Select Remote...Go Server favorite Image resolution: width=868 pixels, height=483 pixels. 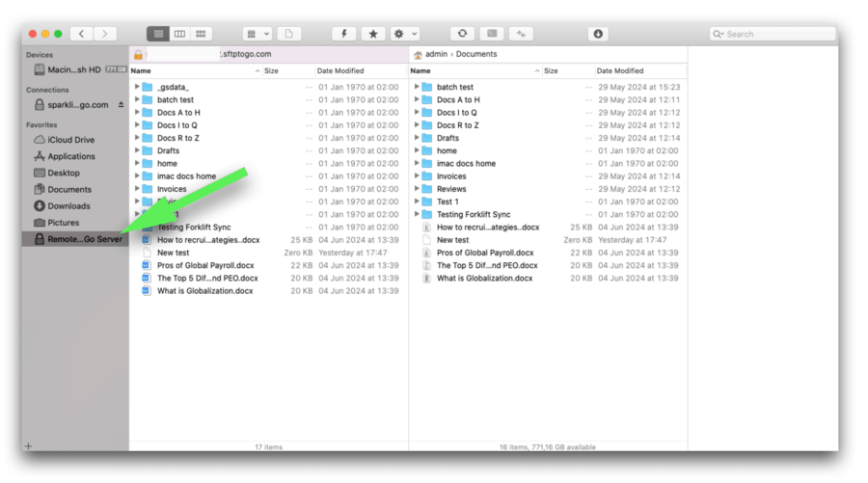pos(74,239)
